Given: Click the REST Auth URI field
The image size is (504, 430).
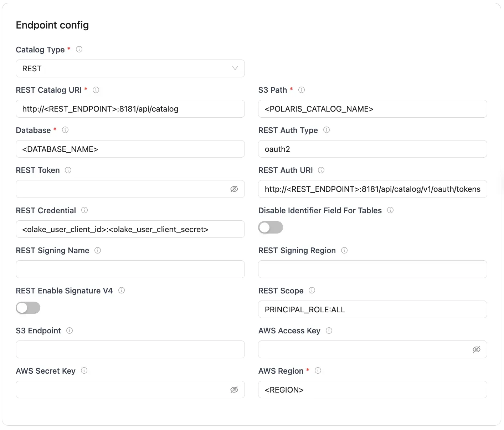Looking at the screenshot, I should pos(372,189).
